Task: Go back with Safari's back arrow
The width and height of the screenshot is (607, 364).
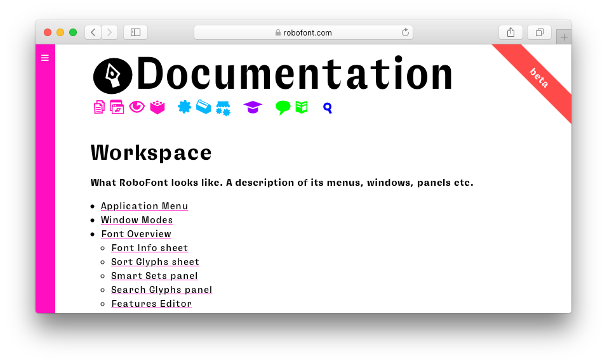Action: [x=93, y=32]
